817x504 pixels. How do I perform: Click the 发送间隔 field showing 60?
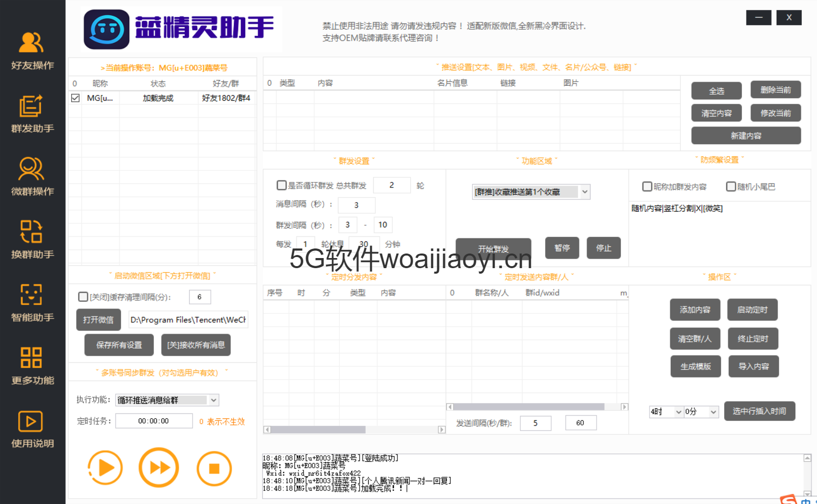tap(580, 423)
